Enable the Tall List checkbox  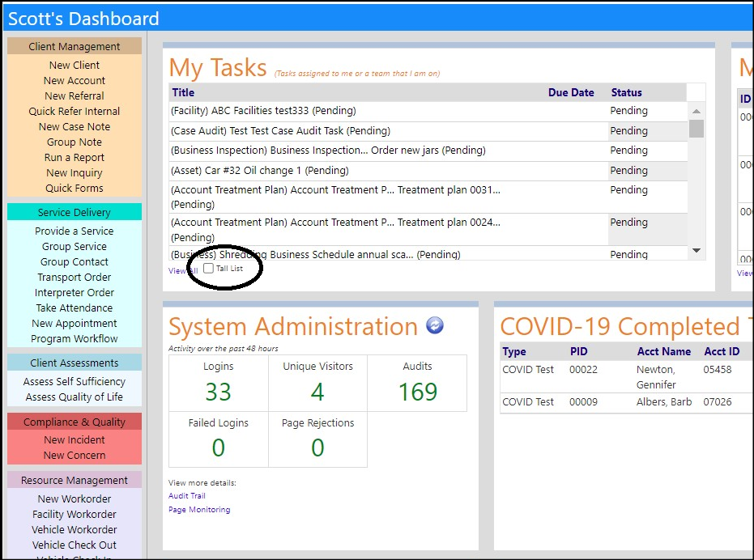[208, 268]
